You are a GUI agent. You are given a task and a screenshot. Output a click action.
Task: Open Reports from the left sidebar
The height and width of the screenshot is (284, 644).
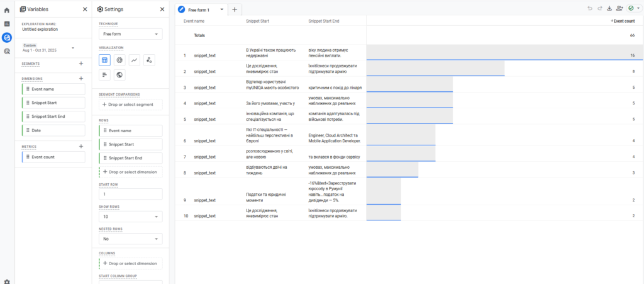7,24
